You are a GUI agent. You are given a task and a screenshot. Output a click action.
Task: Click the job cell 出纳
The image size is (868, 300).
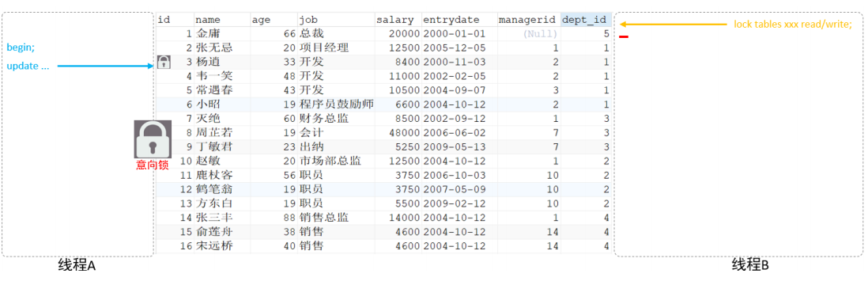[x=311, y=146]
